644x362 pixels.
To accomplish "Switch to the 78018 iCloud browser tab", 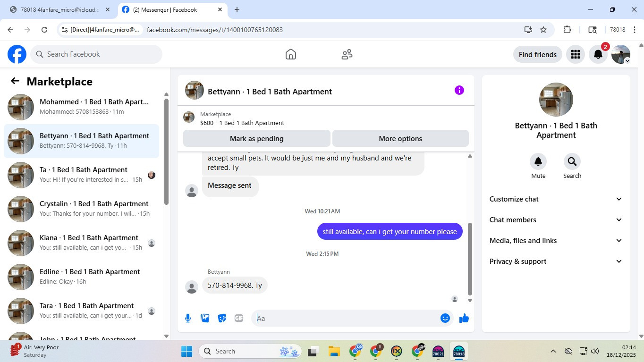I will pyautogui.click(x=60, y=9).
